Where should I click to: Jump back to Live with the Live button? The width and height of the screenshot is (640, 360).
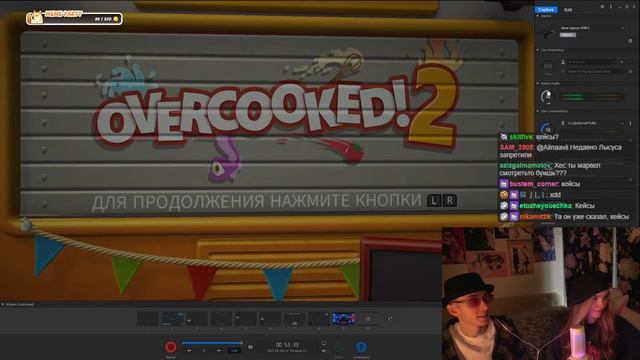234,351
